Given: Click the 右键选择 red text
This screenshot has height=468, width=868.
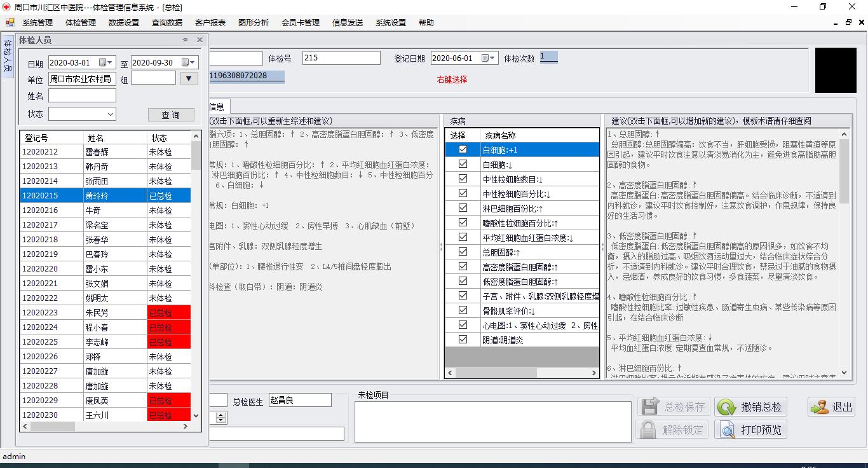Looking at the screenshot, I should coord(452,79).
